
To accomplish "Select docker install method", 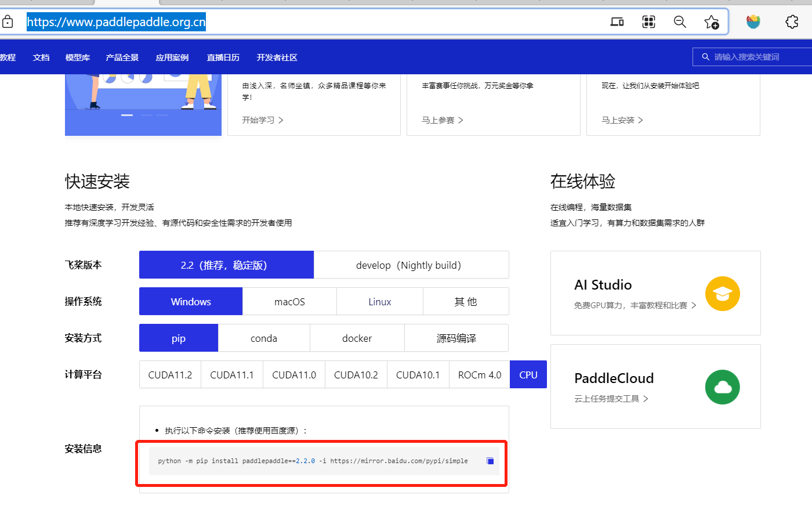I will (357, 338).
